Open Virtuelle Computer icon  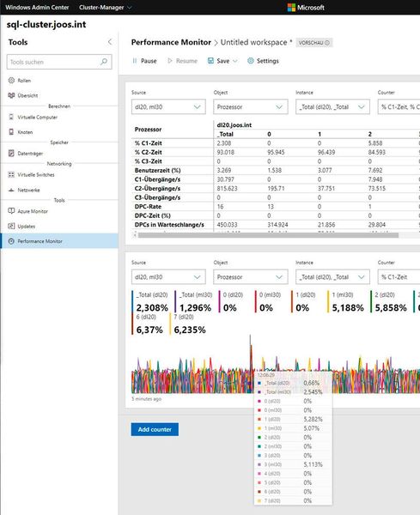click(11, 117)
